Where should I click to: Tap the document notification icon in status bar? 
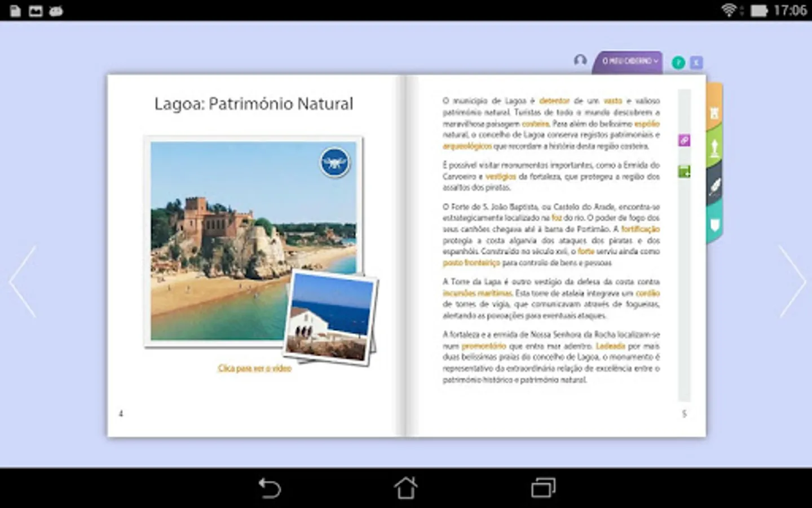15,11
